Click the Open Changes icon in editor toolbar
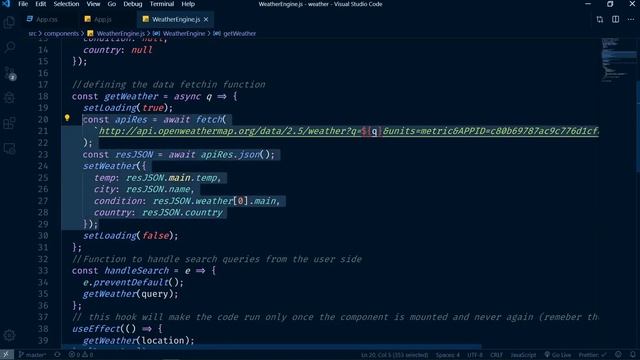The image size is (640, 360). pyautogui.click(x=600, y=19)
